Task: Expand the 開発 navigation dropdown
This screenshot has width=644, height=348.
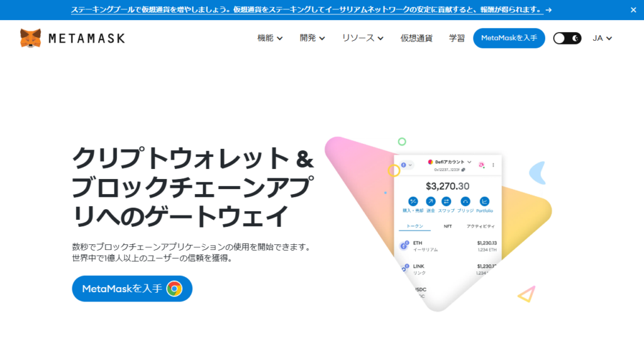Action: tap(312, 38)
